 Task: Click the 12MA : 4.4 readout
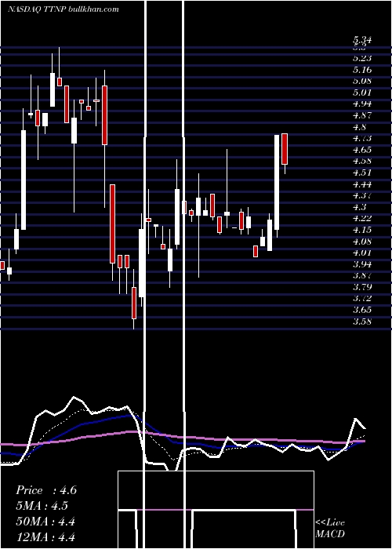[45, 536]
